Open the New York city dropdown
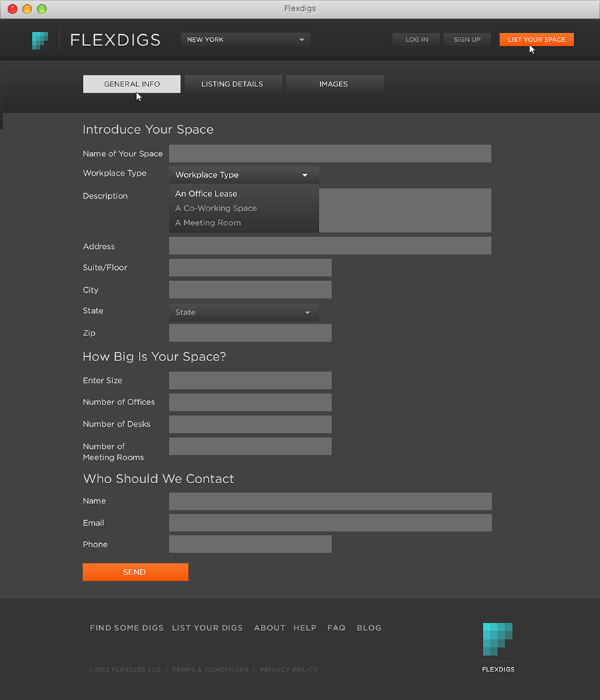This screenshot has height=700, width=600. click(x=246, y=39)
